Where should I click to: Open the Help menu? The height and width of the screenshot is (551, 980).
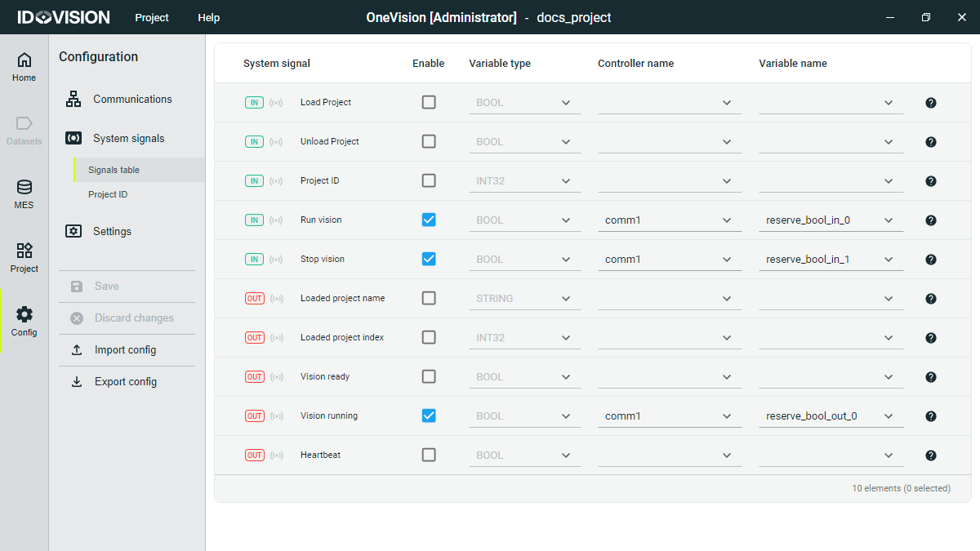pos(208,17)
